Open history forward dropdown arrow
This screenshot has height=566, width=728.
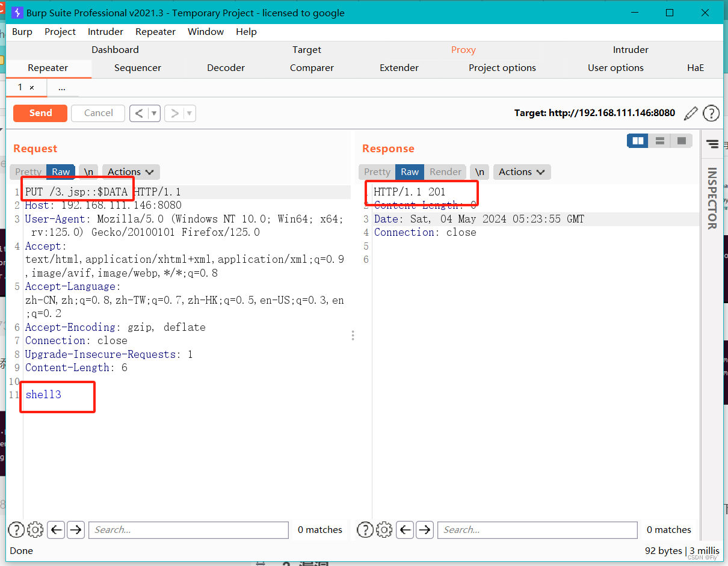point(190,113)
